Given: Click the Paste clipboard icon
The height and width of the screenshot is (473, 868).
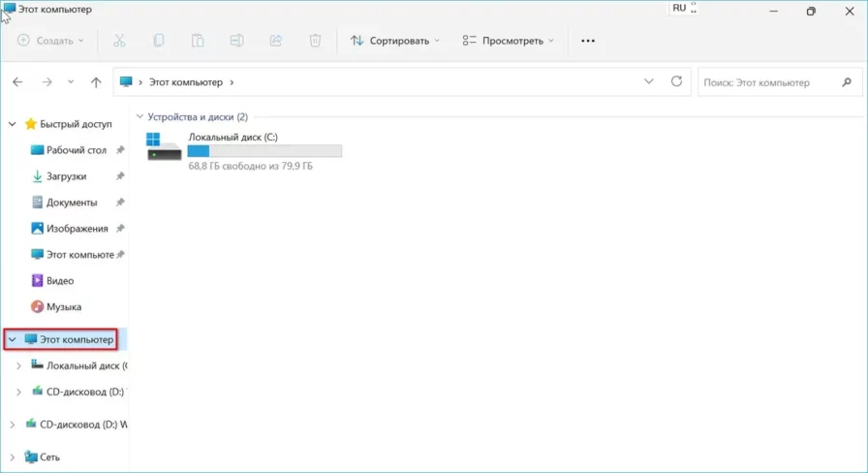Looking at the screenshot, I should (x=198, y=41).
